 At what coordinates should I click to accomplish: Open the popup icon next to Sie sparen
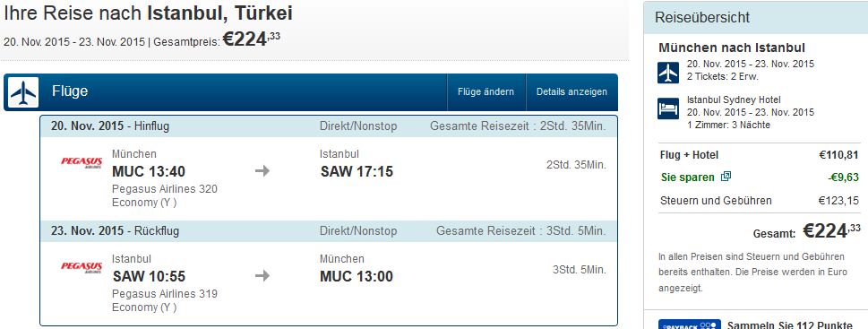(726, 177)
